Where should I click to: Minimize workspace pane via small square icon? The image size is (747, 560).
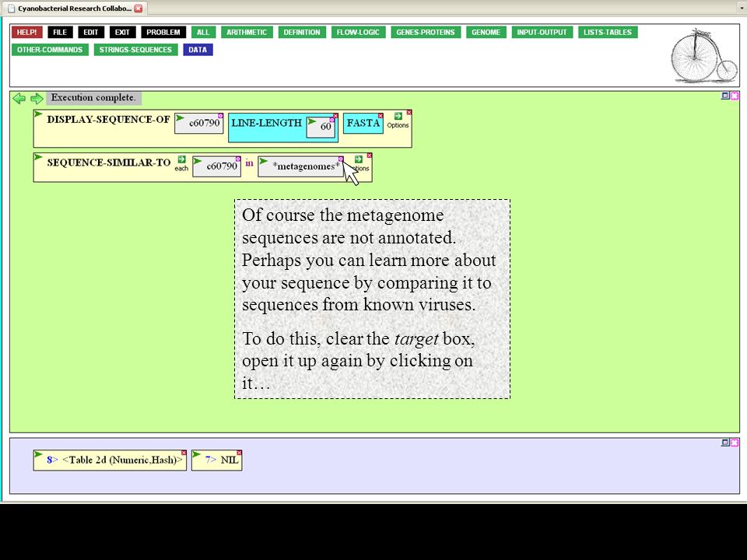tap(725, 96)
